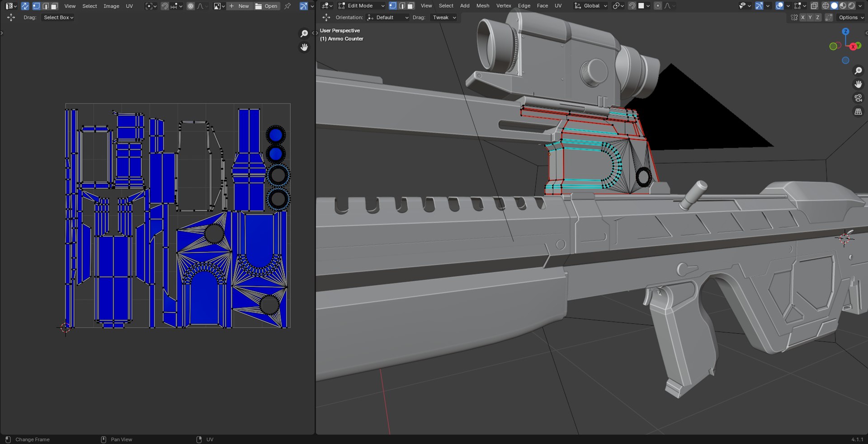Toggle show gizmo in 3D viewport
This screenshot has height=444, width=868.
[x=759, y=6]
